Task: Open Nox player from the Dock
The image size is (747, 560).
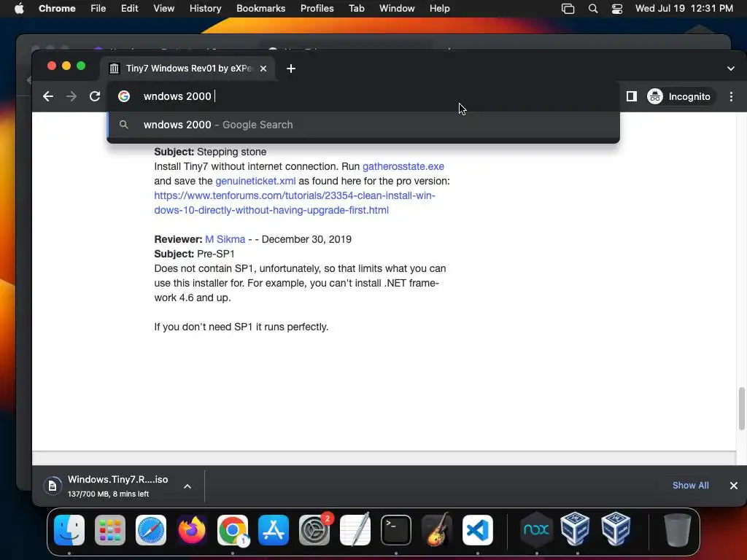Action: [536, 530]
